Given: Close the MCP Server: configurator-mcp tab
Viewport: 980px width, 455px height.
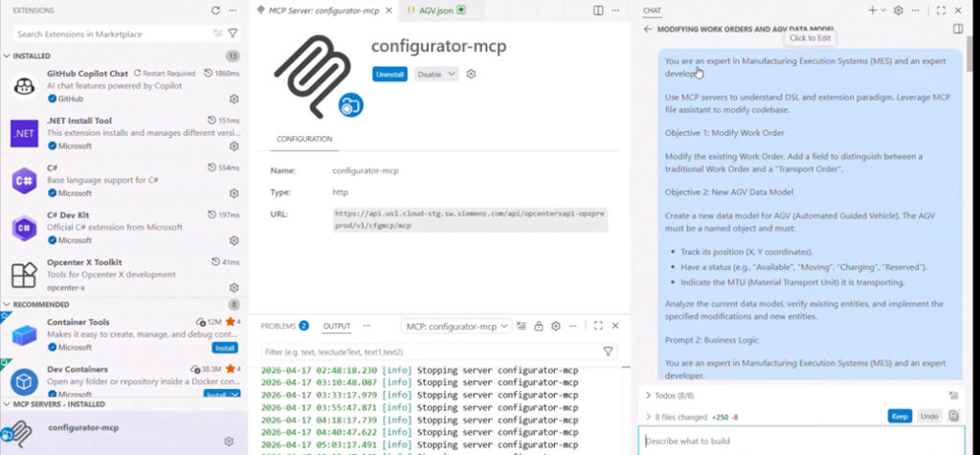Looking at the screenshot, I should (x=389, y=11).
